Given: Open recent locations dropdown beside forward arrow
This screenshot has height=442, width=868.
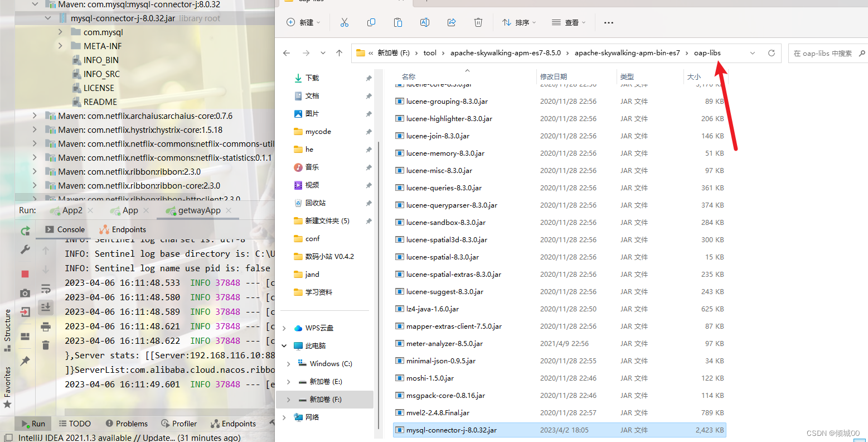Looking at the screenshot, I should [323, 53].
